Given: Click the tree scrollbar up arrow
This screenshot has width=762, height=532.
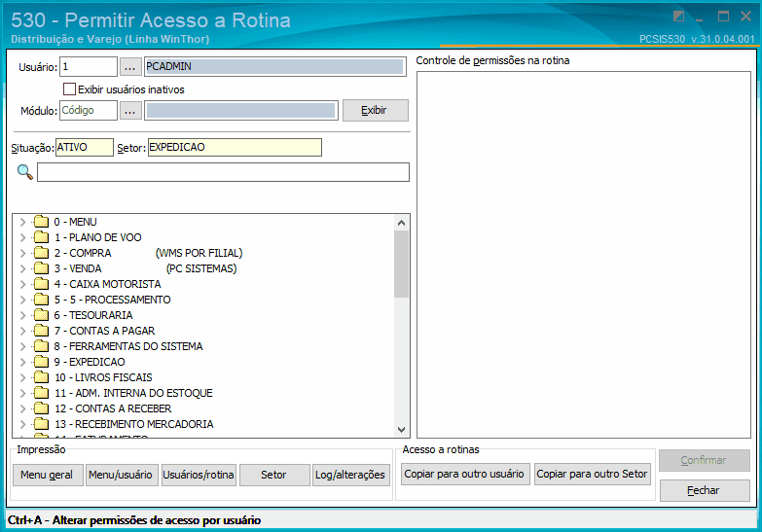Looking at the screenshot, I should coord(401,223).
